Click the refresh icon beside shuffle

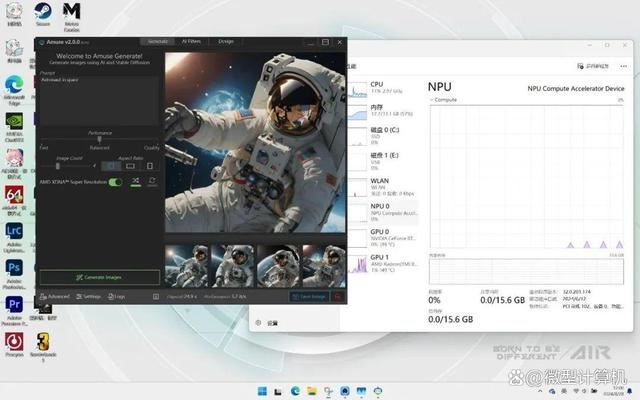coord(152,182)
